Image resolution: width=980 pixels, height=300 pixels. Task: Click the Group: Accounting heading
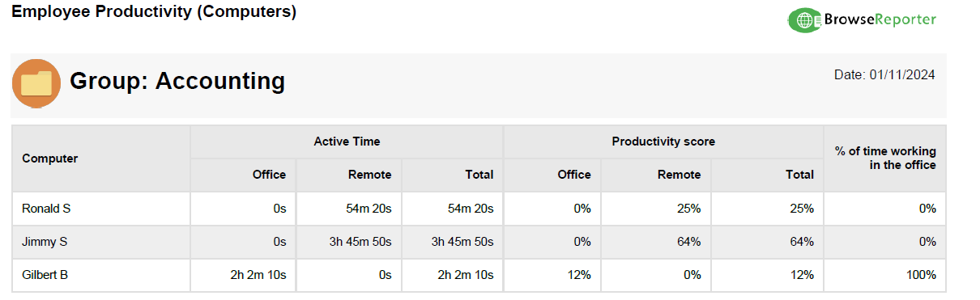point(177,81)
